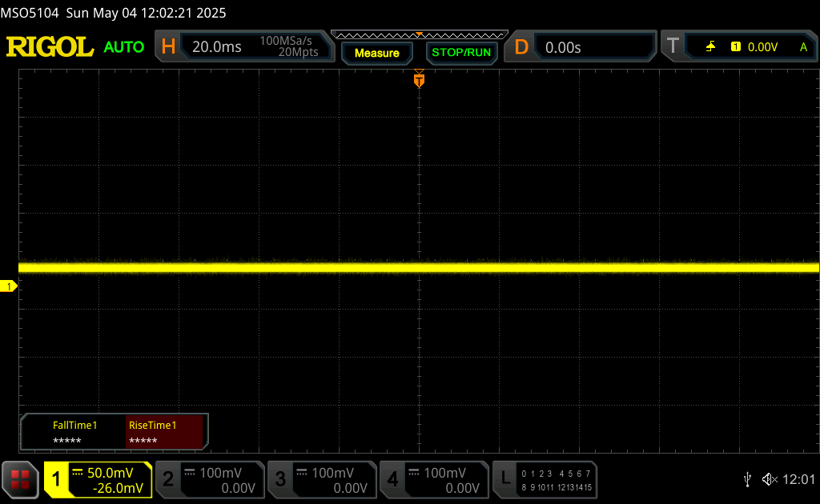Click the T trigger label
This screenshot has width=820, height=504.
673,46
